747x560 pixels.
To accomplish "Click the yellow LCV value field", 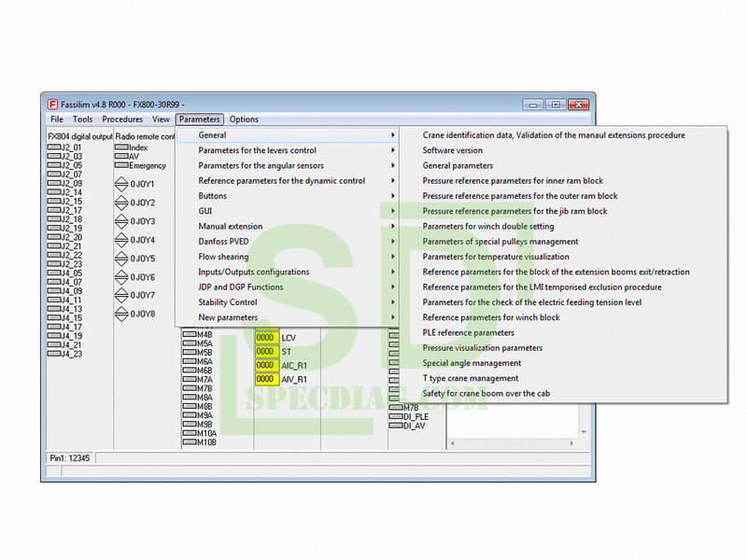I will (266, 338).
